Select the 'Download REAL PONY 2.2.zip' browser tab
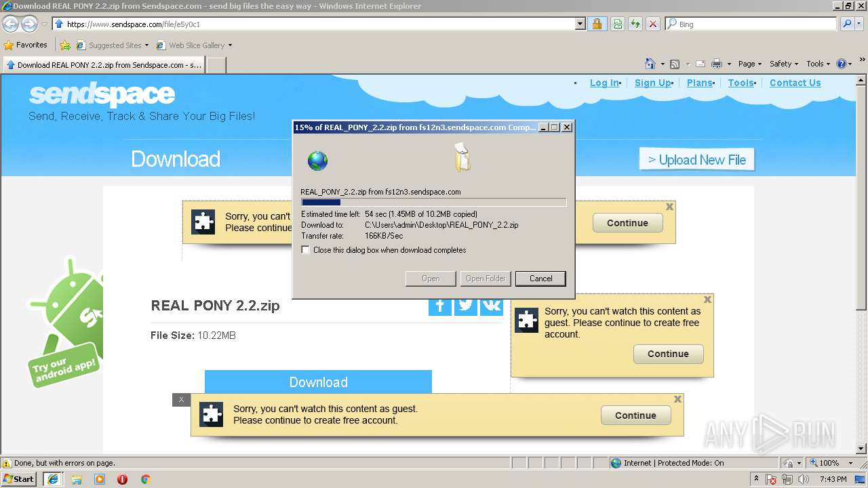The height and width of the screenshot is (488, 868). coord(104,65)
